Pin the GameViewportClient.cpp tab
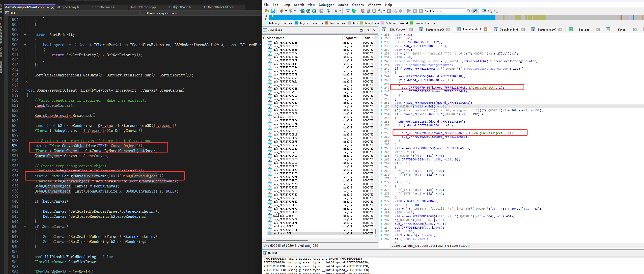644x274 pixels. pyautogui.click(x=48, y=7)
